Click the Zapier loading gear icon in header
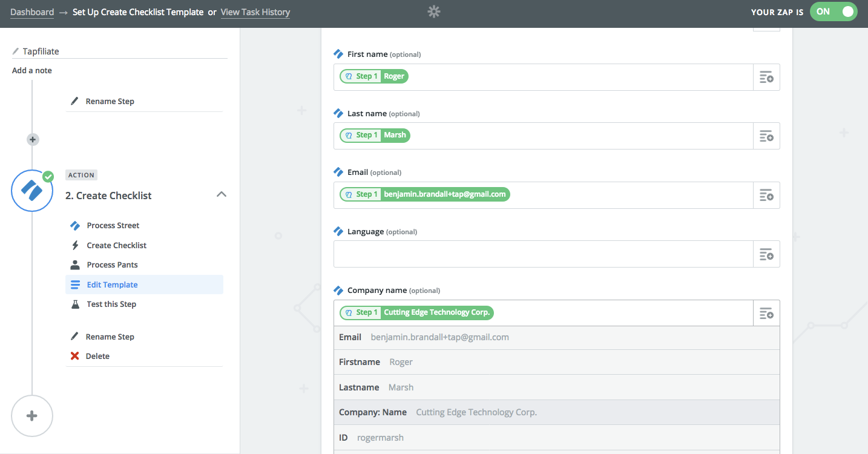This screenshot has width=868, height=454. [434, 12]
